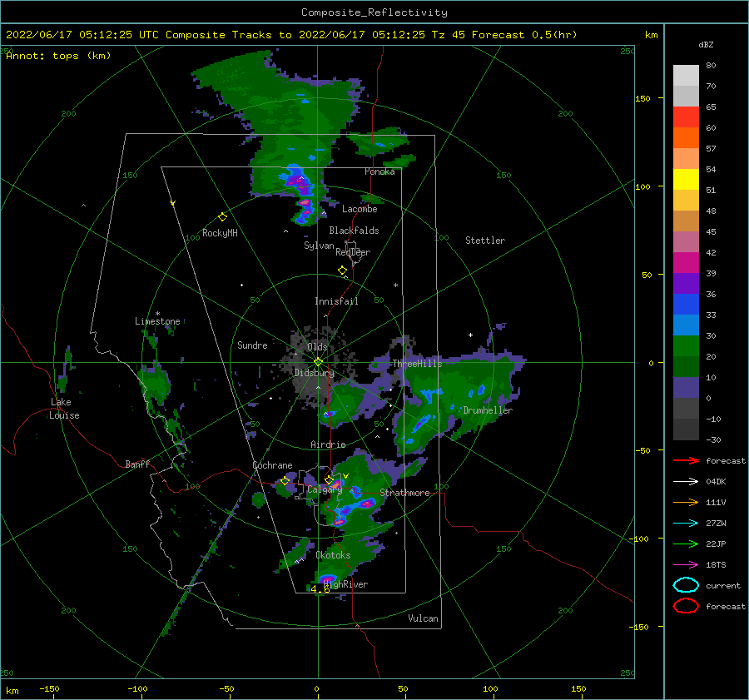
Task: Click the RedDeer city label
Action: pos(353,252)
